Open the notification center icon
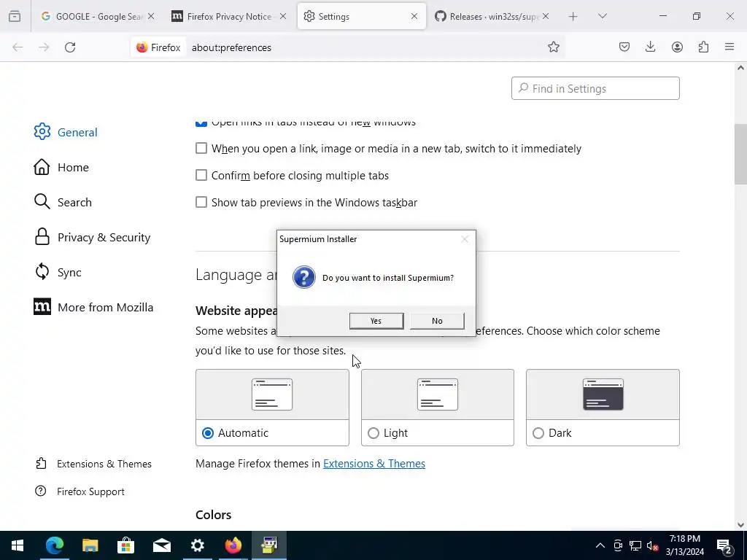Screen dimensions: 747x560 tap(724, 545)
